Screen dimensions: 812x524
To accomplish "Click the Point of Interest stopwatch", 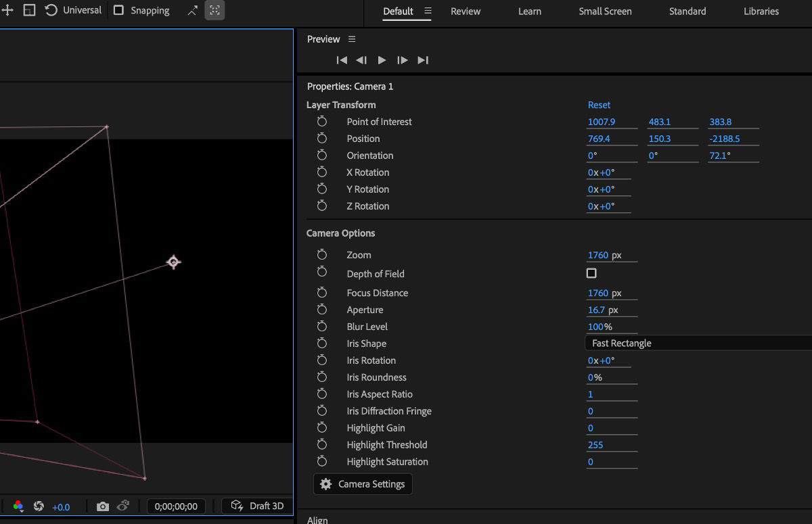I will pos(322,122).
